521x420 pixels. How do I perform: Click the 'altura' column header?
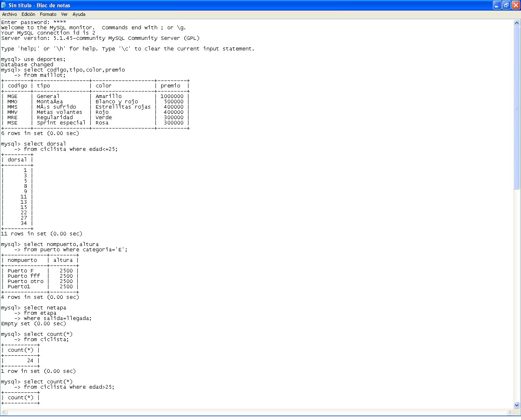pos(63,260)
